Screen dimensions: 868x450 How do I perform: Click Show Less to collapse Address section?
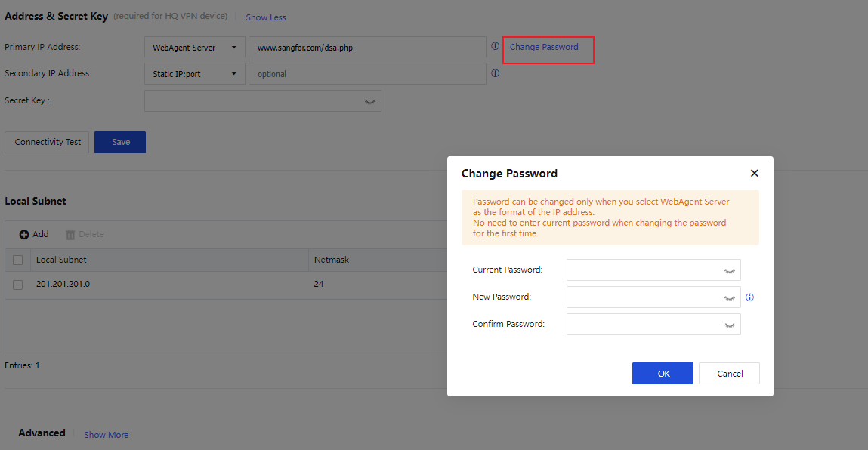point(266,17)
